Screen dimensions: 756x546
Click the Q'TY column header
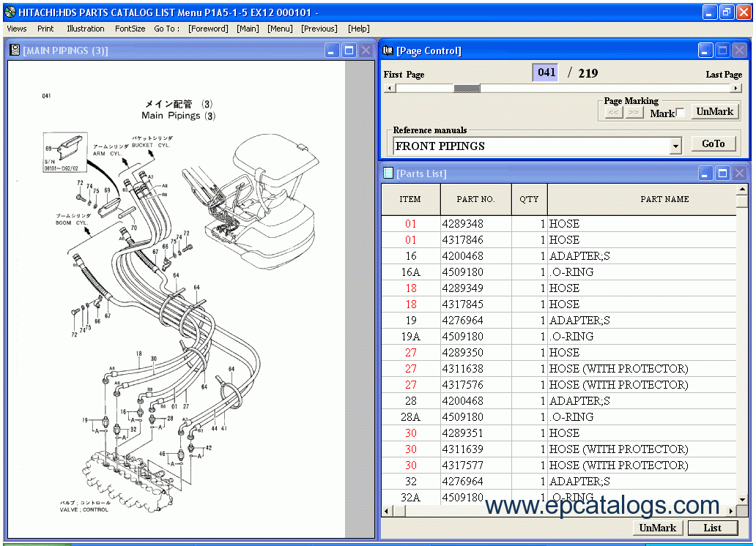(x=529, y=199)
